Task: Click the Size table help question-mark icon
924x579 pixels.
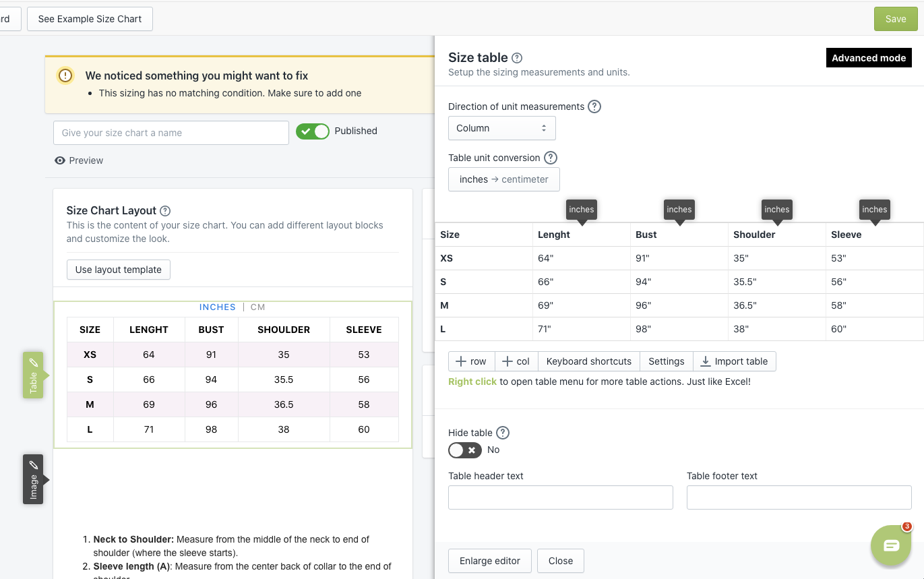Action: tap(517, 58)
